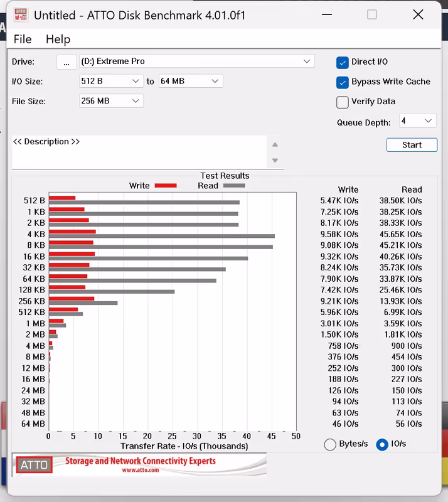
Task: Click the ATTO logo in the banner
Action: 34,465
